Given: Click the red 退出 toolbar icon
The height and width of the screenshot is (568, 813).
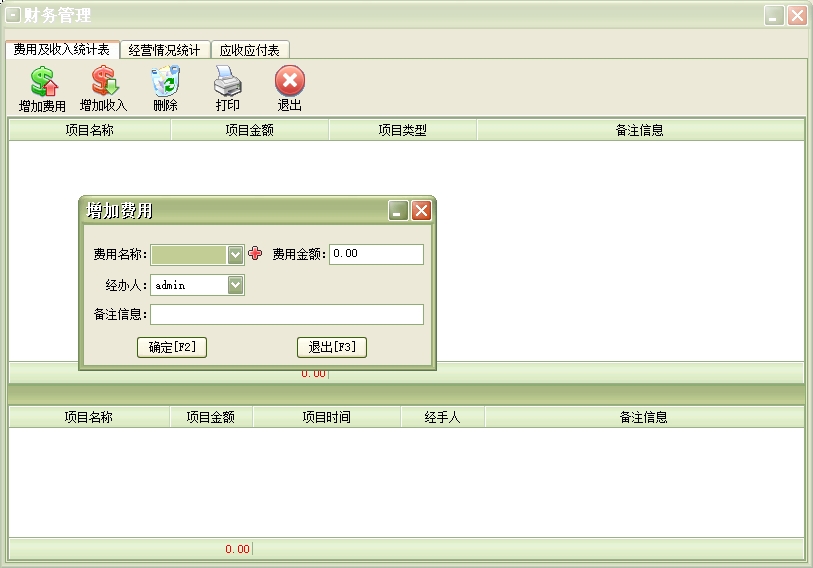Looking at the screenshot, I should (289, 82).
